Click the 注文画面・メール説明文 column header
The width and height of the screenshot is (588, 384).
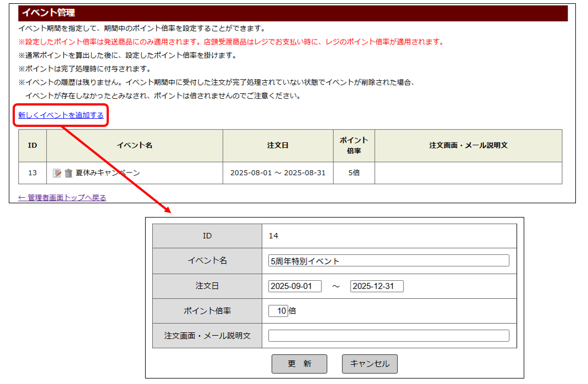pos(468,146)
